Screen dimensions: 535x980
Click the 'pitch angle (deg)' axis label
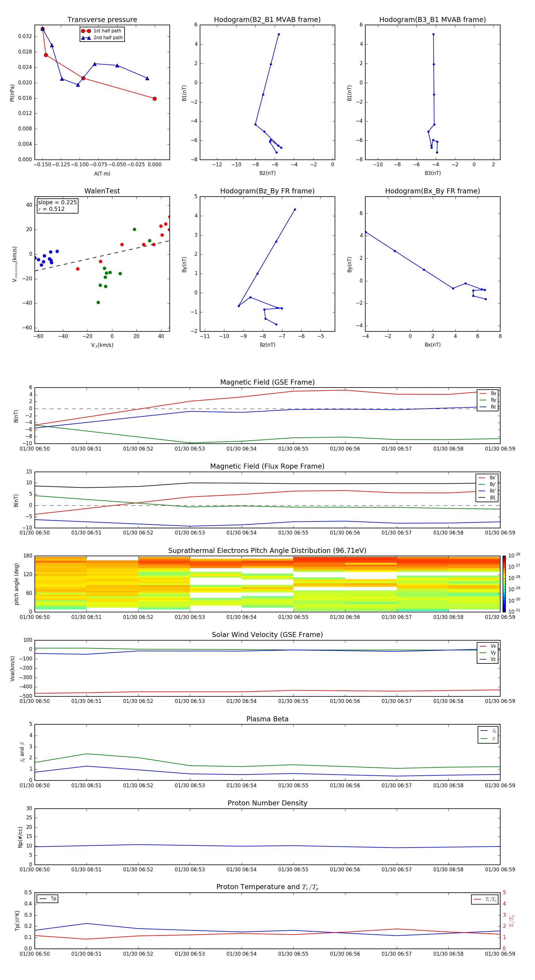point(16,584)
